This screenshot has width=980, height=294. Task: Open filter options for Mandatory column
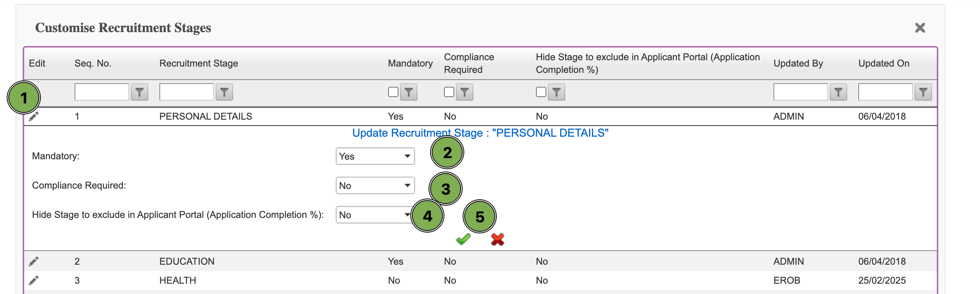409,92
